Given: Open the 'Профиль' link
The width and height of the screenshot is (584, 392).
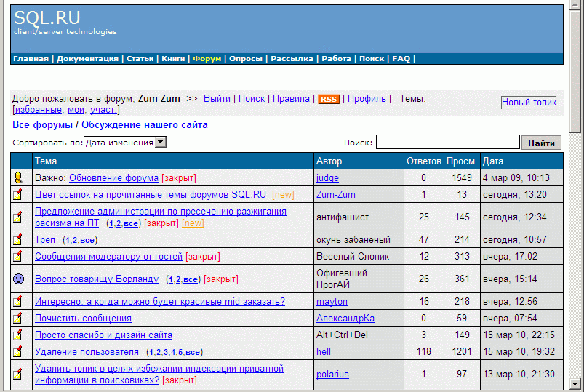Looking at the screenshot, I should 367,99.
